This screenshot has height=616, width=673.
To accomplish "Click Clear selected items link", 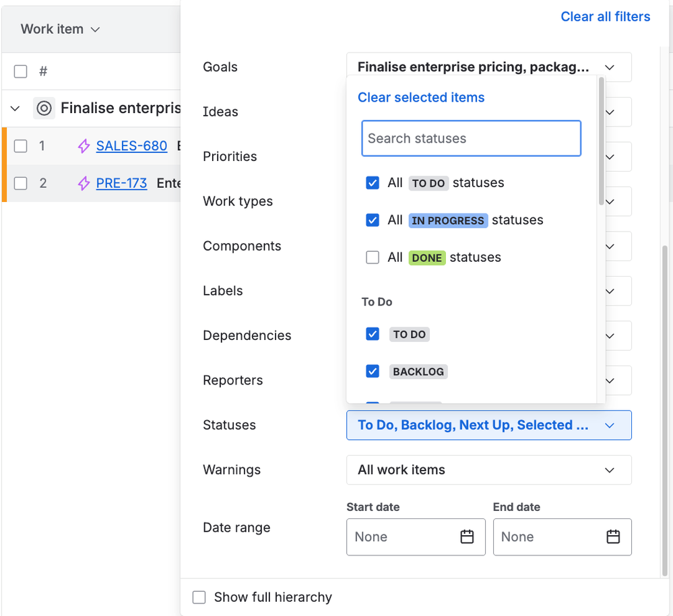I will coord(421,98).
